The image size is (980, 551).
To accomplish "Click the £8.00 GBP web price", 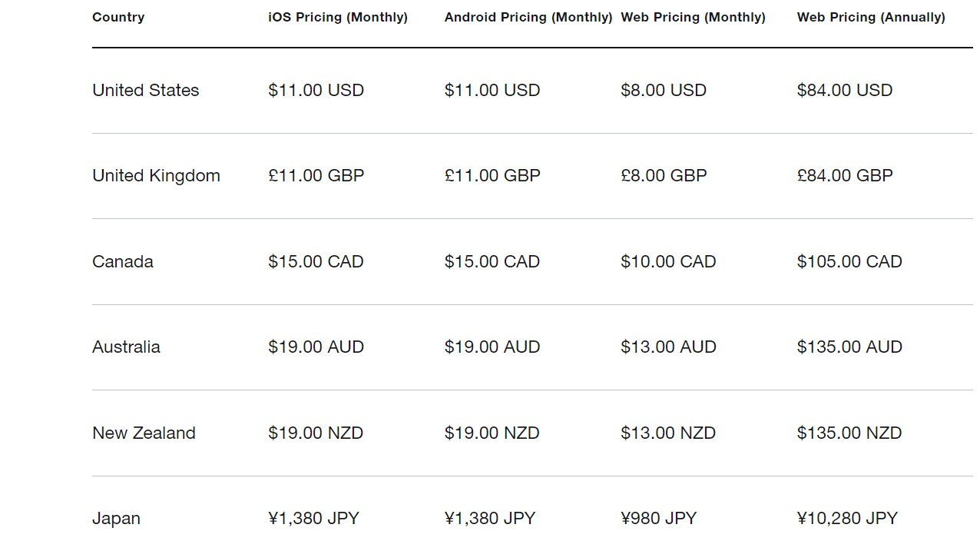I will click(664, 176).
